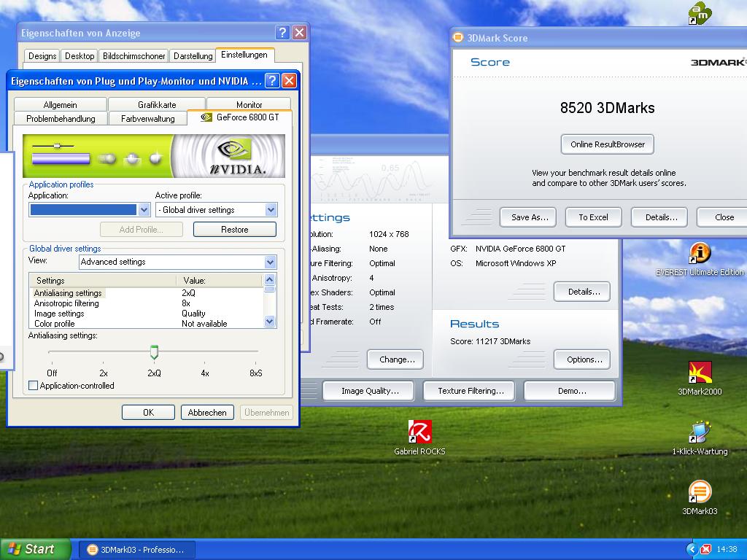
Task: Select the Color profile row
Action: pos(146,323)
